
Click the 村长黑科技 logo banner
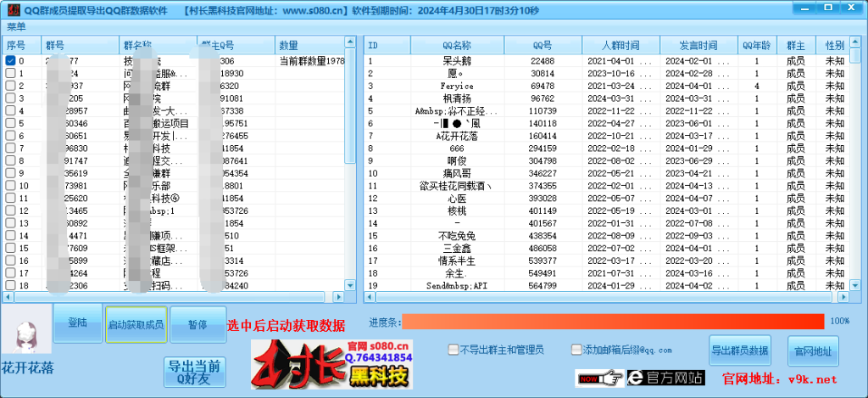[x=332, y=364]
